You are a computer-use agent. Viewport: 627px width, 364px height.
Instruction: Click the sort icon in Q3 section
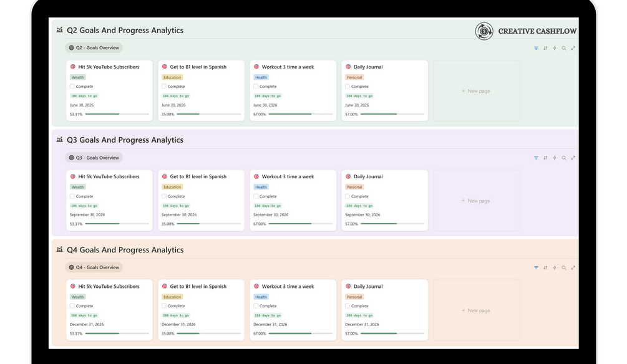tap(545, 158)
